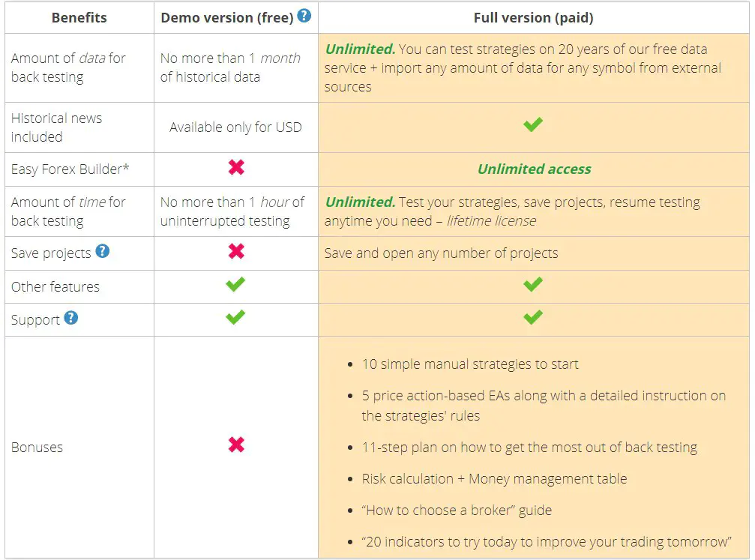Image resolution: width=755 pixels, height=560 pixels.
Task: Click '10 simple manual strategies to start' bullet
Action: point(470,364)
